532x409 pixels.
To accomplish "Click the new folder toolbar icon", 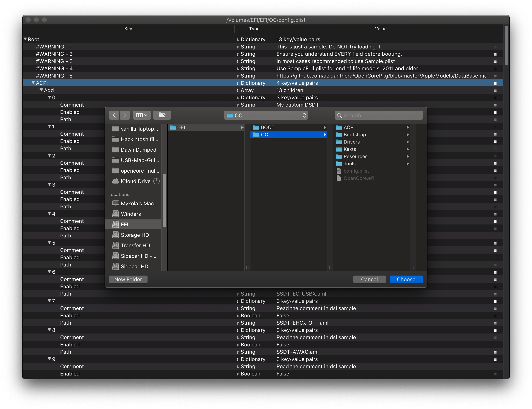I will point(162,115).
